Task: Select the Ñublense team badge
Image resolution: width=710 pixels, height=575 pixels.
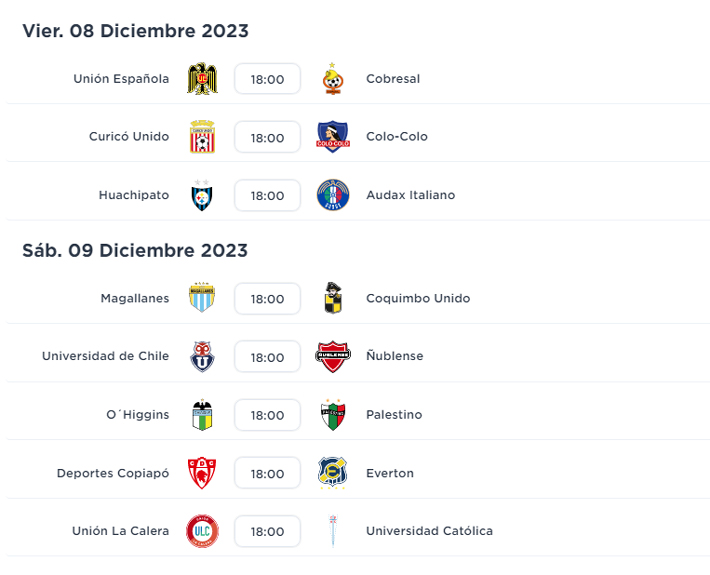Action: pyautogui.click(x=332, y=356)
